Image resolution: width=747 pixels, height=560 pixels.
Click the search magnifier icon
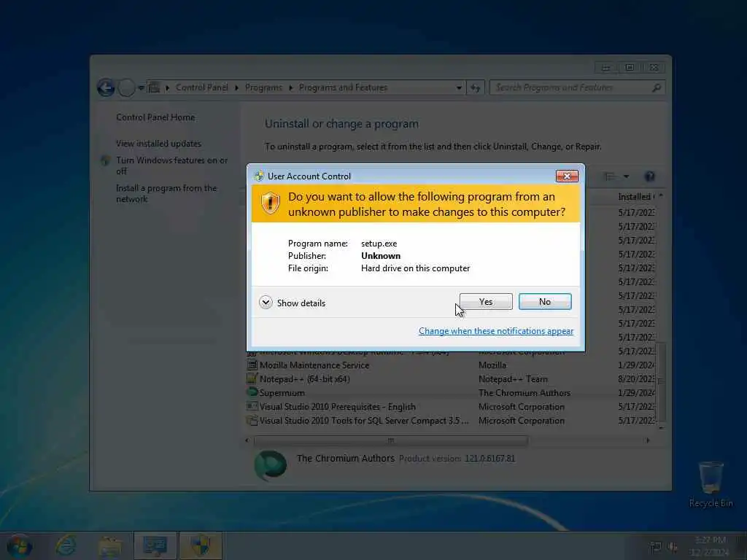point(657,87)
